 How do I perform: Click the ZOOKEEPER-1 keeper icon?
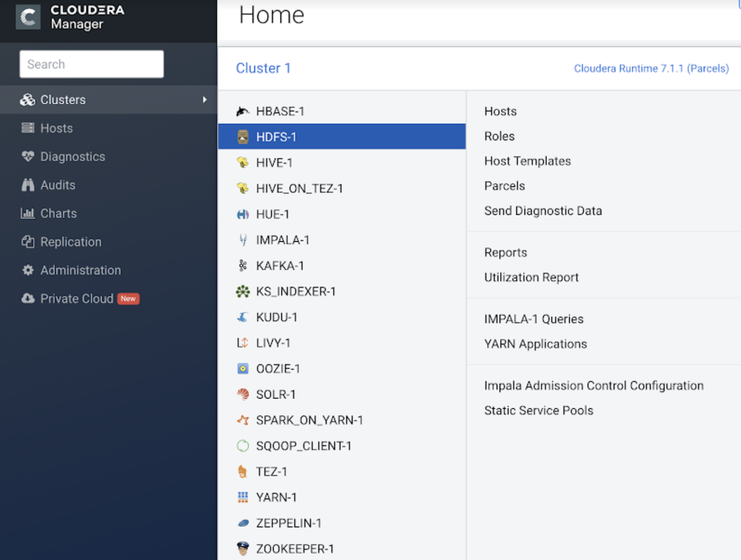coord(242,549)
